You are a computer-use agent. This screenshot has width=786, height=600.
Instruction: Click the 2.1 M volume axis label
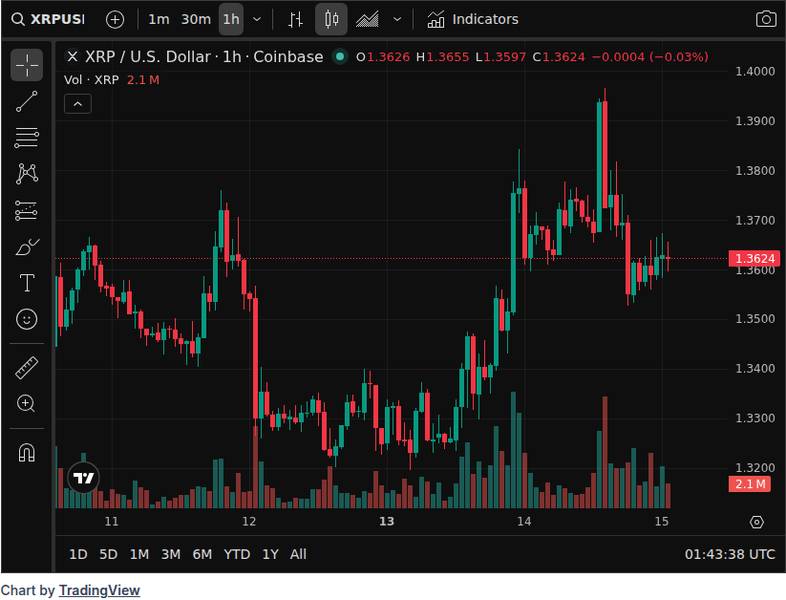749,484
